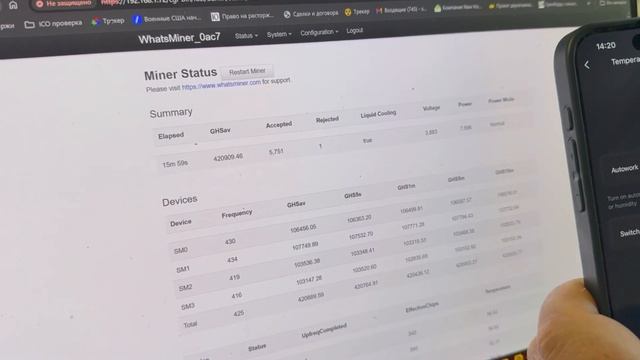Image resolution: width=640 pixels, height=360 pixels.
Task: Click the Logout menu item
Action: (x=354, y=31)
